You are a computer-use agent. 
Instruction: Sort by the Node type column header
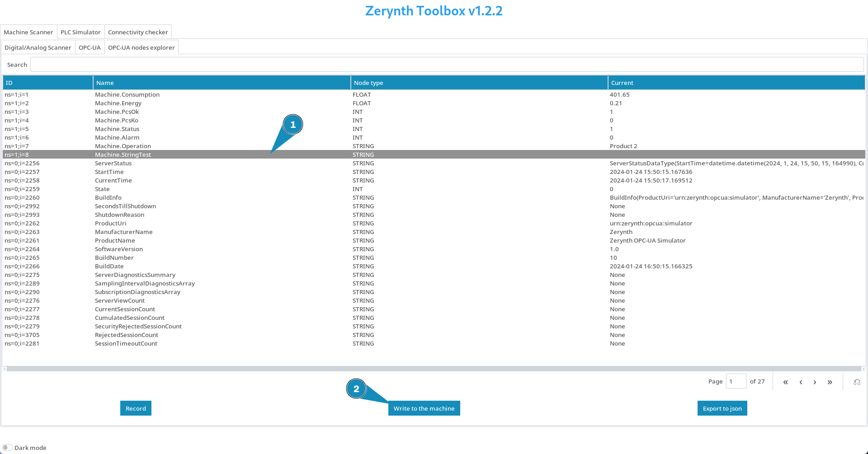[479, 83]
